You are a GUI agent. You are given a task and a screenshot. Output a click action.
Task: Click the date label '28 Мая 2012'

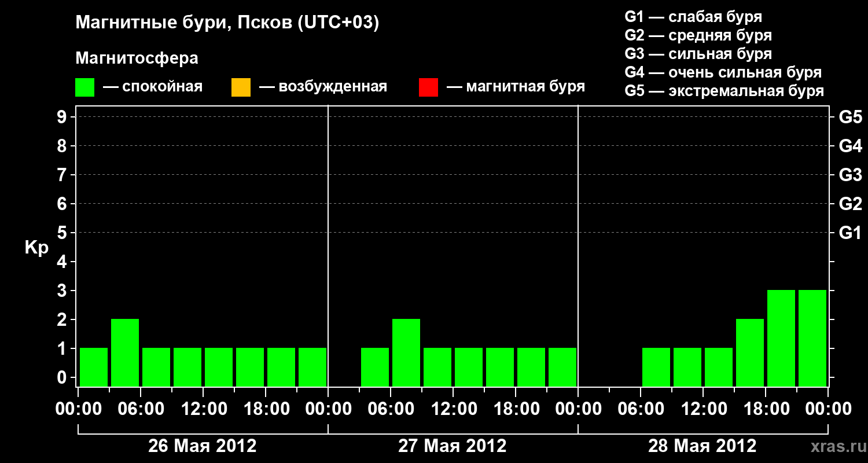(x=702, y=446)
